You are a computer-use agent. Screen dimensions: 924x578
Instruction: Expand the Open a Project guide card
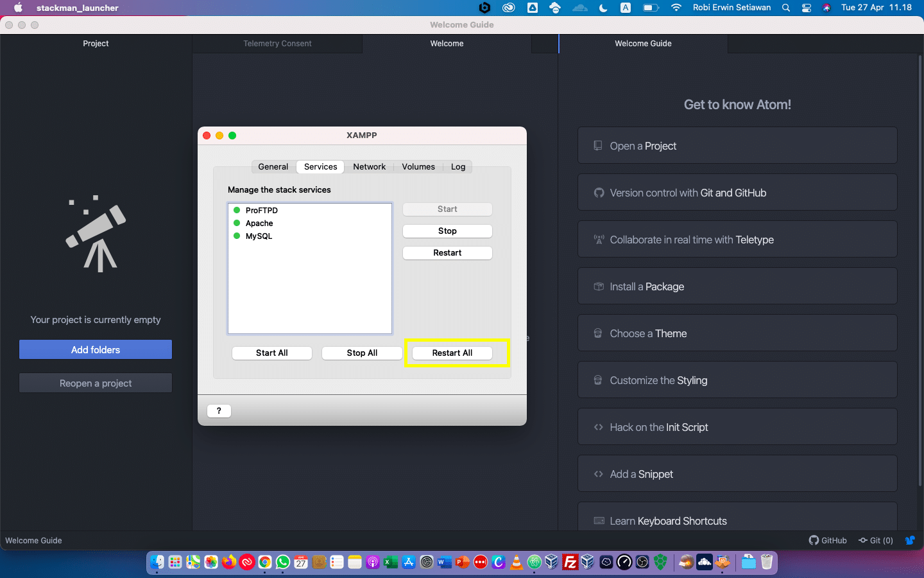click(x=737, y=146)
